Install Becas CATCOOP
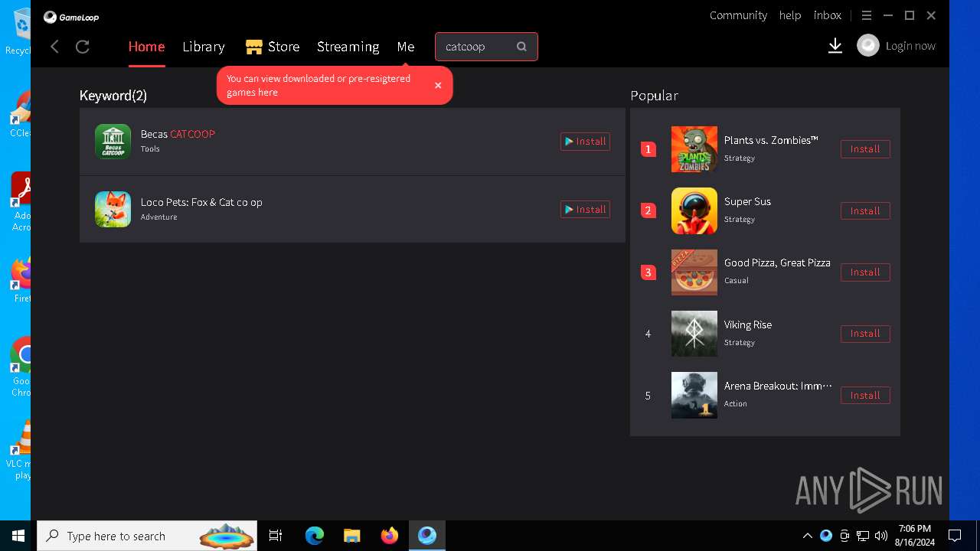 click(585, 142)
